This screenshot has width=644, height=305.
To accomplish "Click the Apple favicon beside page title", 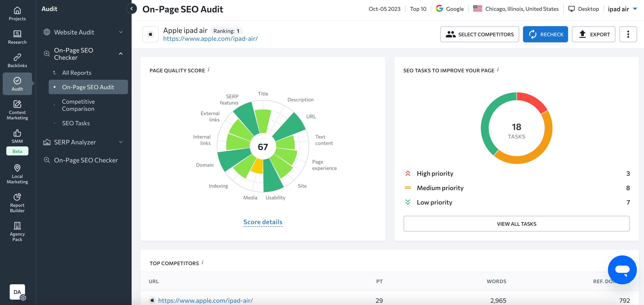I will pyautogui.click(x=151, y=34).
